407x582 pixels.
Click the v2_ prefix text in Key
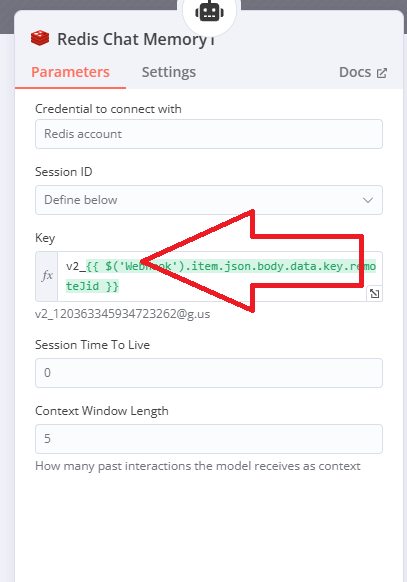pos(76,266)
